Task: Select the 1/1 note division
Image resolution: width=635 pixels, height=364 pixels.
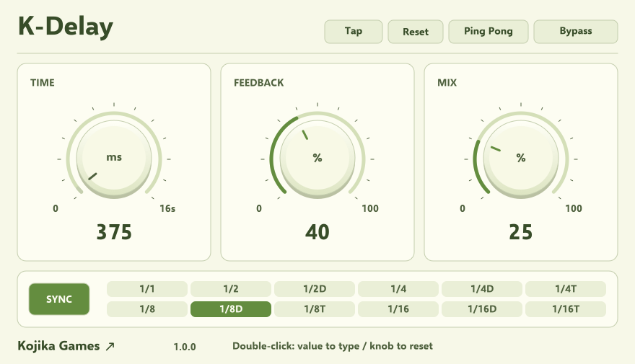Action: point(147,289)
